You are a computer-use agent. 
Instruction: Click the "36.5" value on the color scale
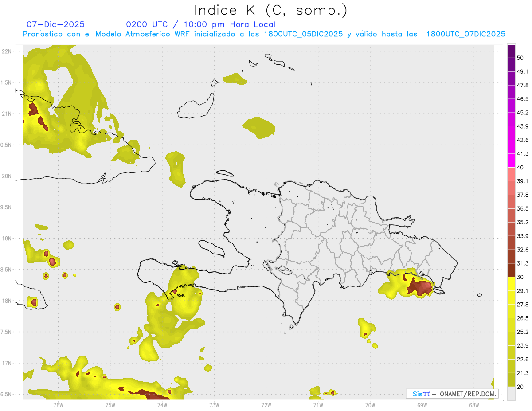tap(523, 208)
